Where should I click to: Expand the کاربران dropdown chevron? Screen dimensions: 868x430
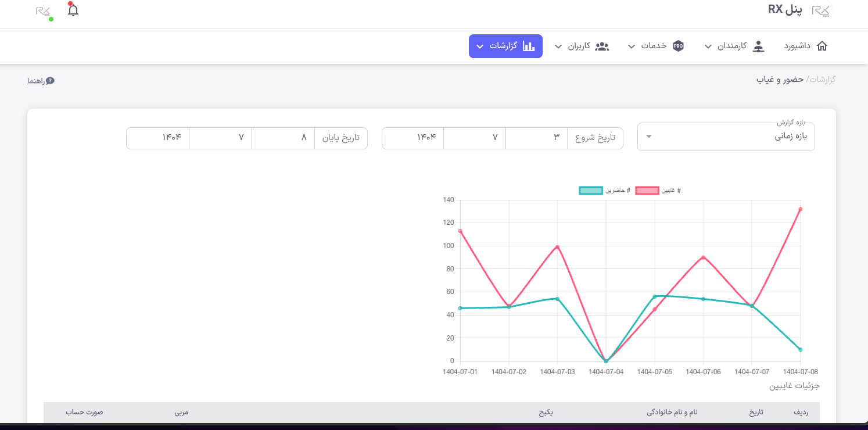click(x=558, y=46)
